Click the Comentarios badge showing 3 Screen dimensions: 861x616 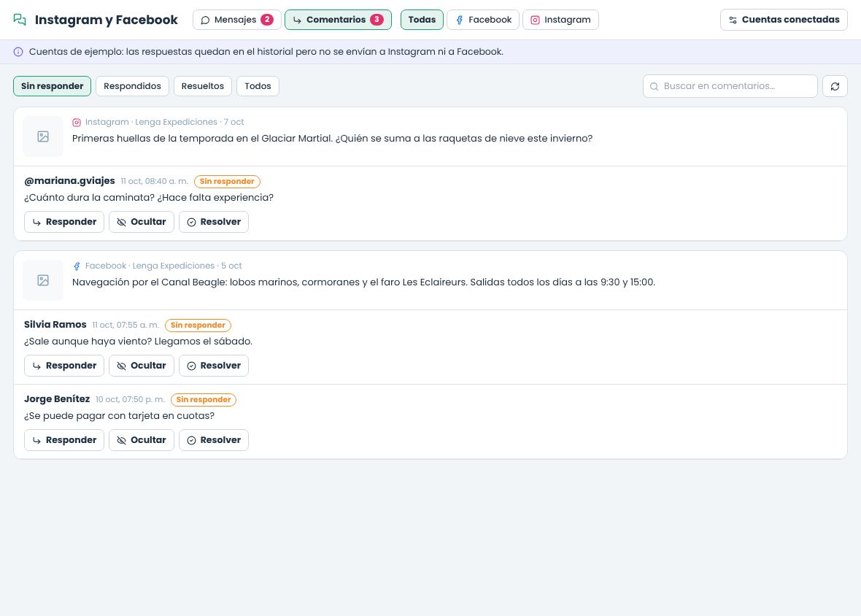(x=377, y=20)
